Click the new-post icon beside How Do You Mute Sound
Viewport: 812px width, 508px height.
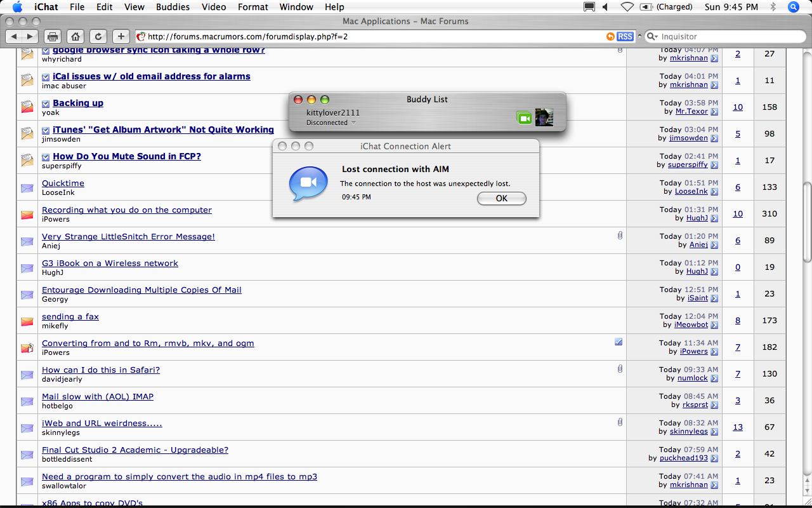pyautogui.click(x=46, y=157)
